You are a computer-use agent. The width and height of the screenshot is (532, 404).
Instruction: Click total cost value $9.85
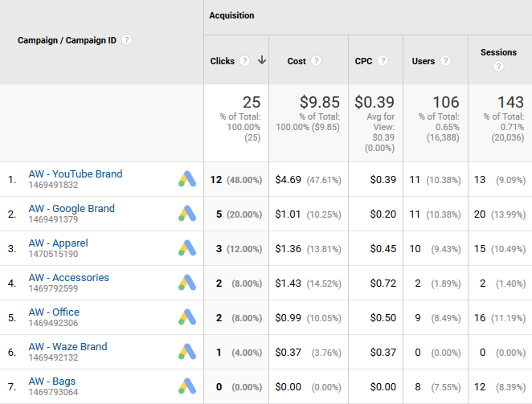click(320, 102)
